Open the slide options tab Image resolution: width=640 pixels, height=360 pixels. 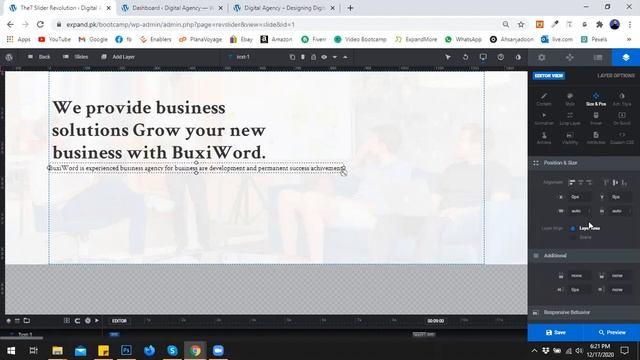[x=598, y=57]
